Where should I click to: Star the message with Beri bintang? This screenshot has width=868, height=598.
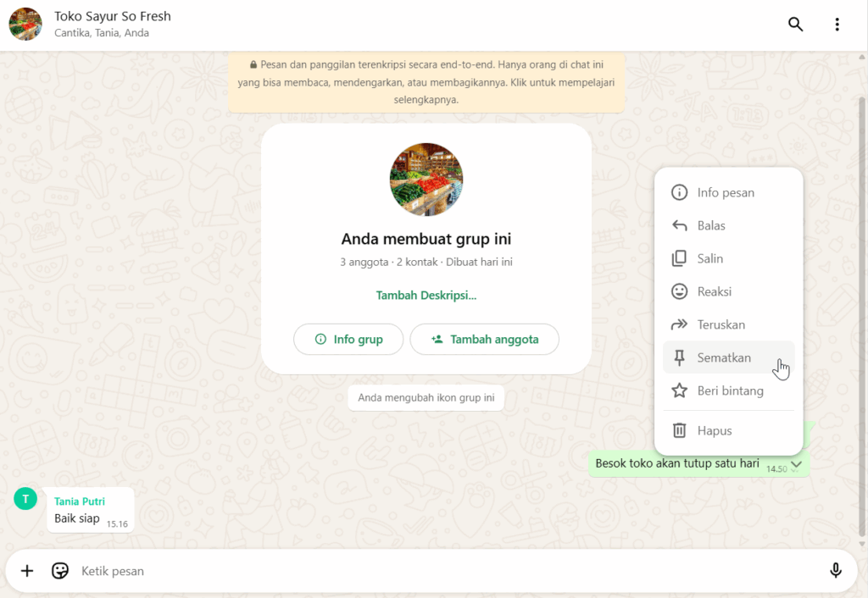pyautogui.click(x=730, y=390)
